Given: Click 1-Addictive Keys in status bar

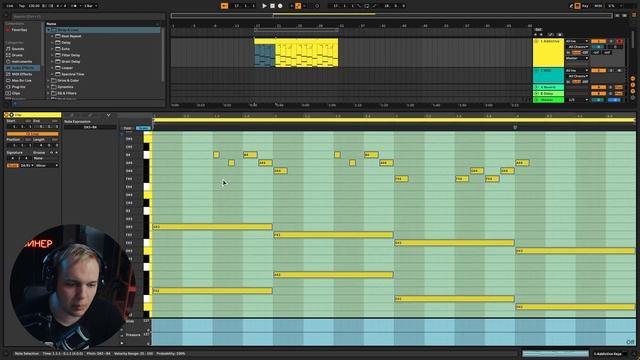Looking at the screenshot, I should coord(608,354).
